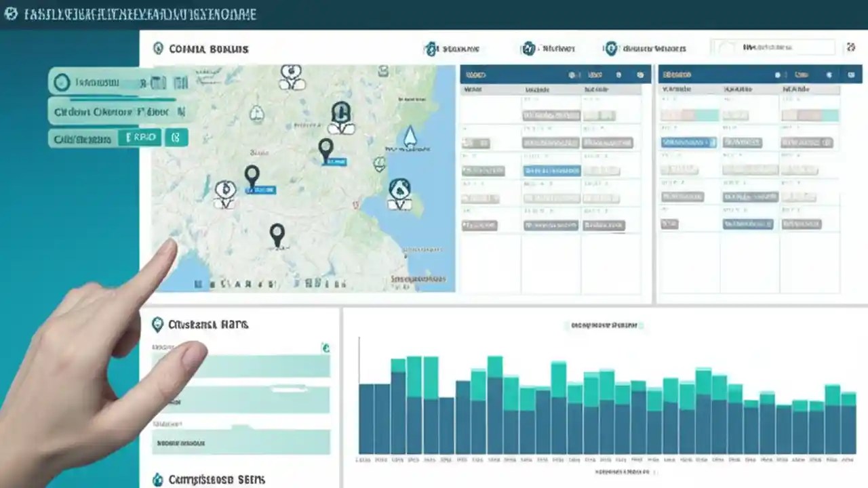Click the gear icon in the top title bar
868x488 pixels.
pyautogui.click(x=9, y=14)
